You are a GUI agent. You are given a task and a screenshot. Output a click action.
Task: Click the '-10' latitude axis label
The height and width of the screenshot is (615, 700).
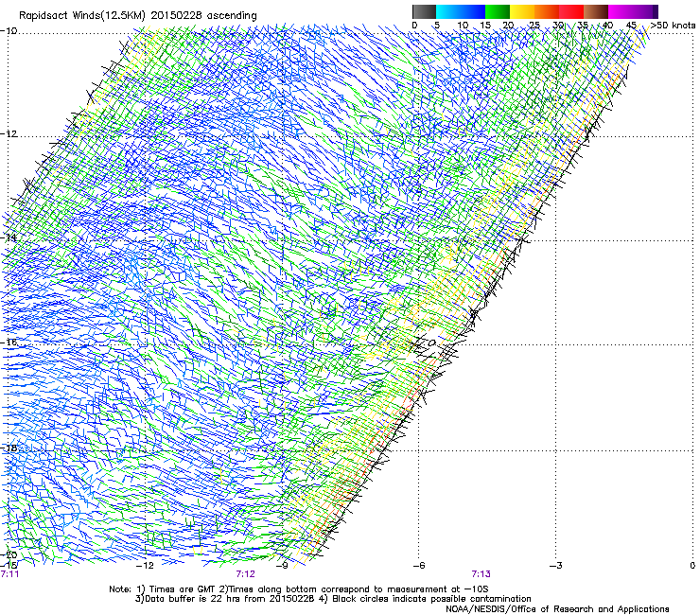coord(9,31)
